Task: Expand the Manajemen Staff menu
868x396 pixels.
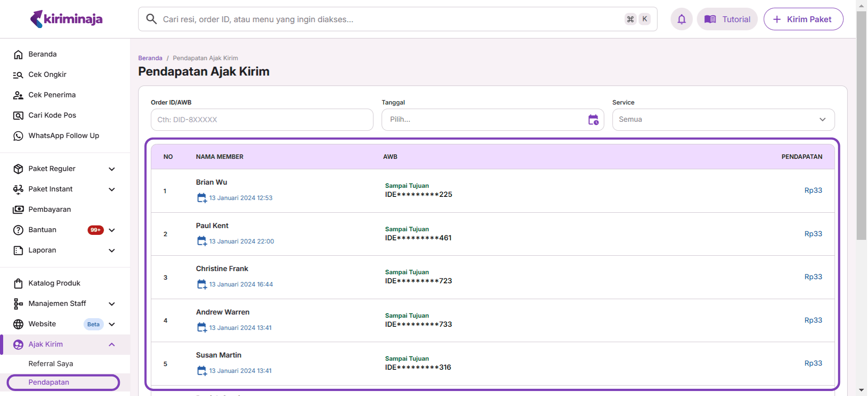Action: tap(112, 304)
